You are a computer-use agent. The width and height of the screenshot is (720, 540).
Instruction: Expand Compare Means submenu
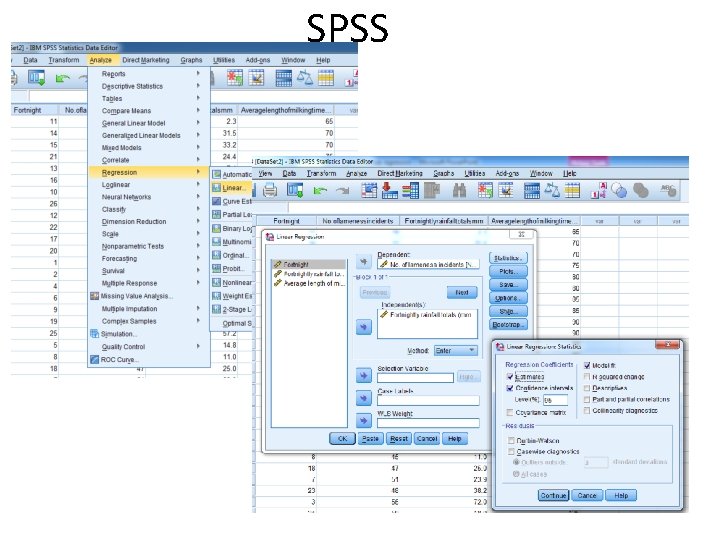[149, 111]
